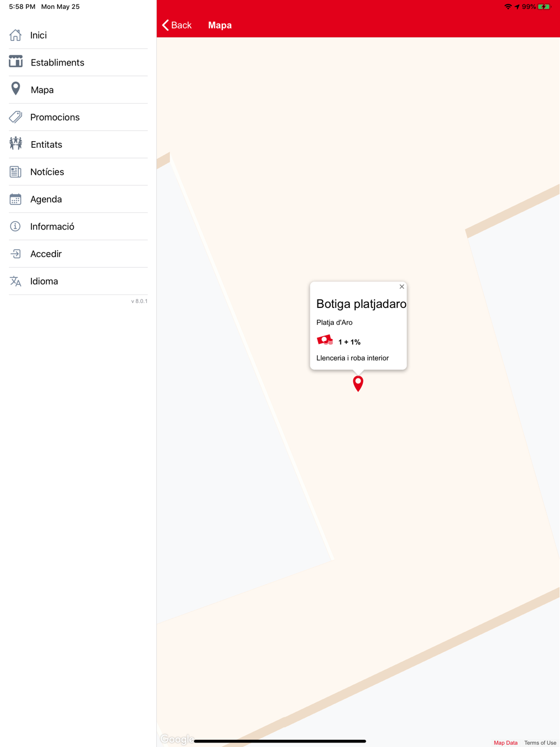
Task: Open the Idioma translate icon
Action: [x=16, y=281]
